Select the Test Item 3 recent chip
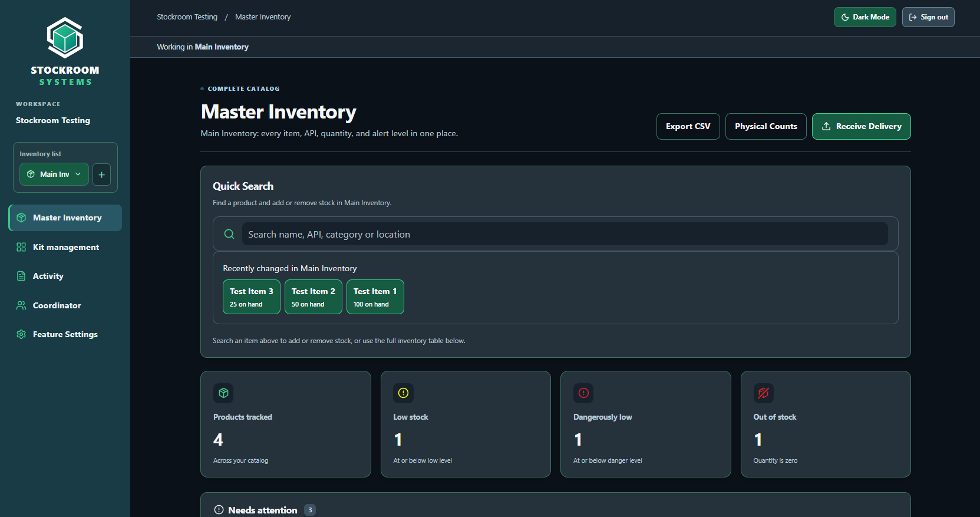 coord(252,297)
